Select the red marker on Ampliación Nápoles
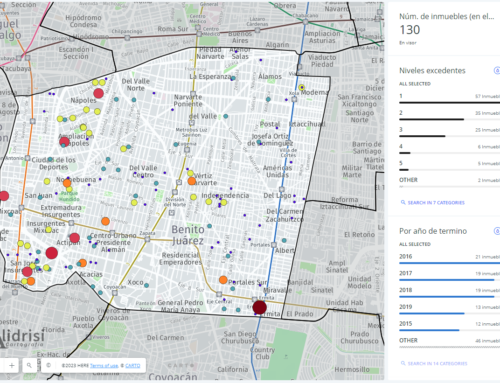500x383 pixels. (x=64, y=142)
